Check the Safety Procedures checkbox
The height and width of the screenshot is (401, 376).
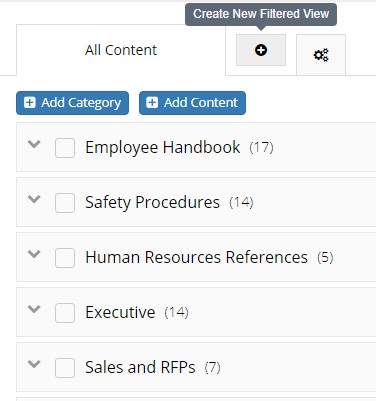click(x=65, y=203)
